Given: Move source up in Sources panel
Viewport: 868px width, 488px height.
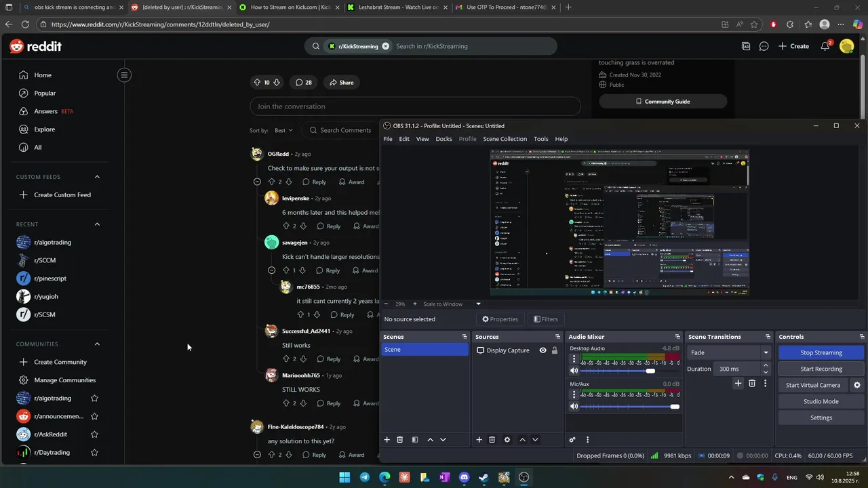Looking at the screenshot, I should coord(522,440).
